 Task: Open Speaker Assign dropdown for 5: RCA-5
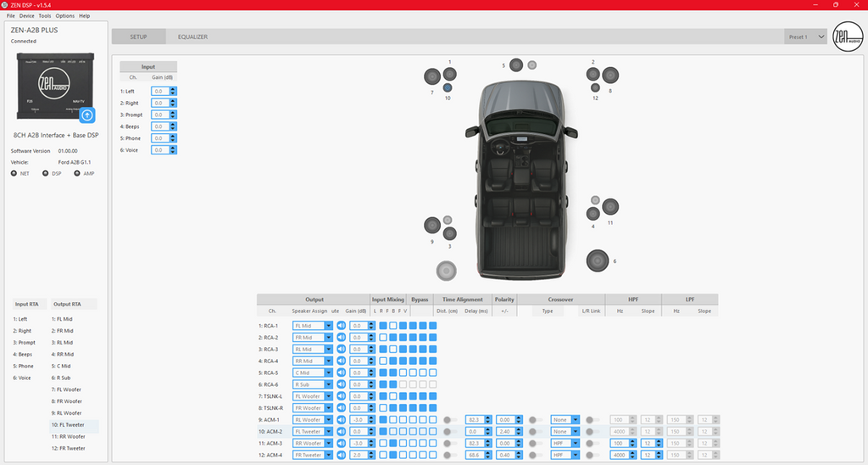312,373
